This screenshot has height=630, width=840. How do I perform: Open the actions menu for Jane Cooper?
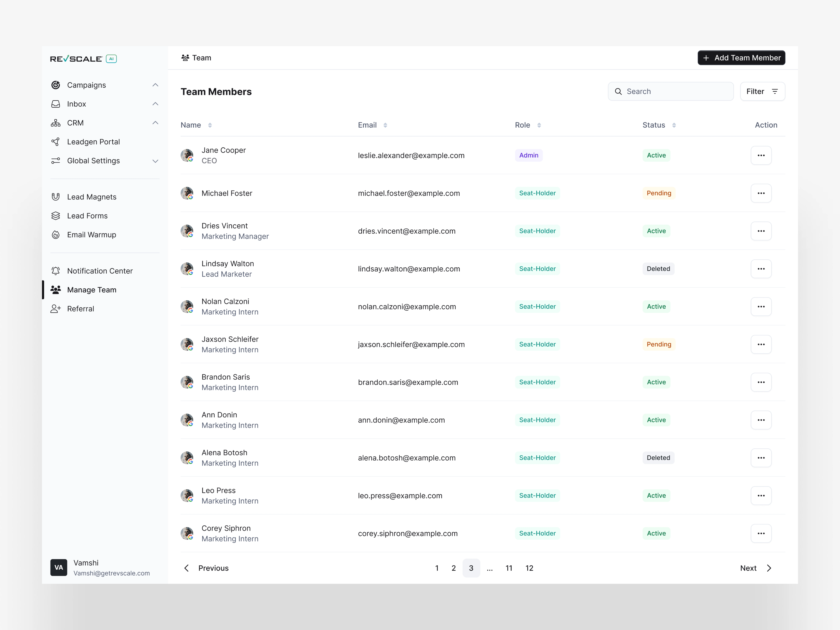pos(761,155)
